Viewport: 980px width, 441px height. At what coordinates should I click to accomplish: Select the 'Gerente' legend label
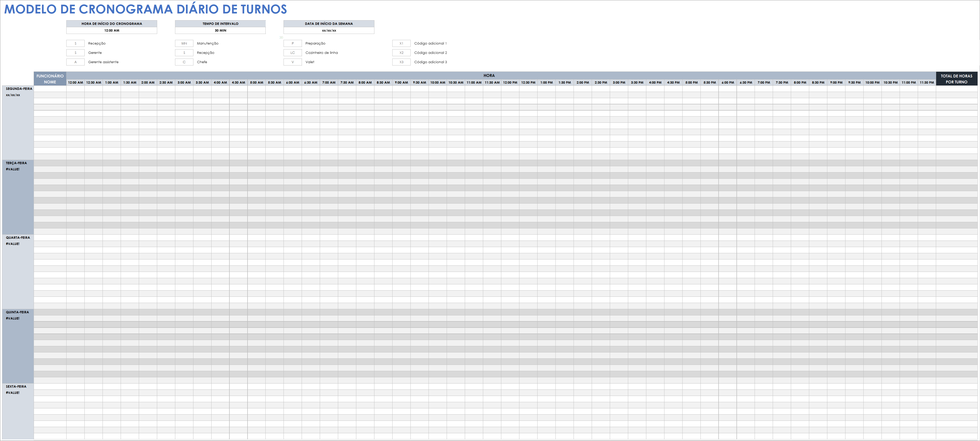[x=95, y=53]
